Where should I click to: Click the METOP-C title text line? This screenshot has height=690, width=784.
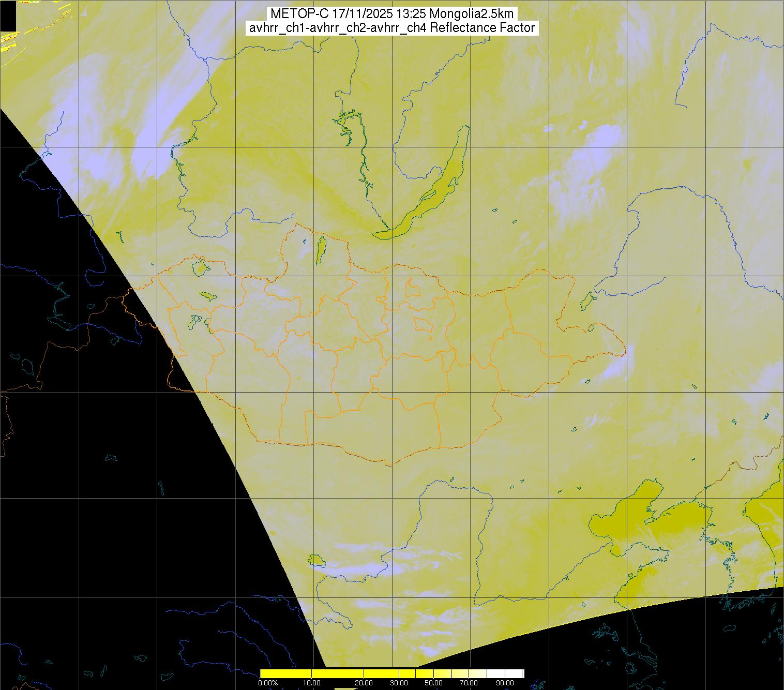coord(391,14)
